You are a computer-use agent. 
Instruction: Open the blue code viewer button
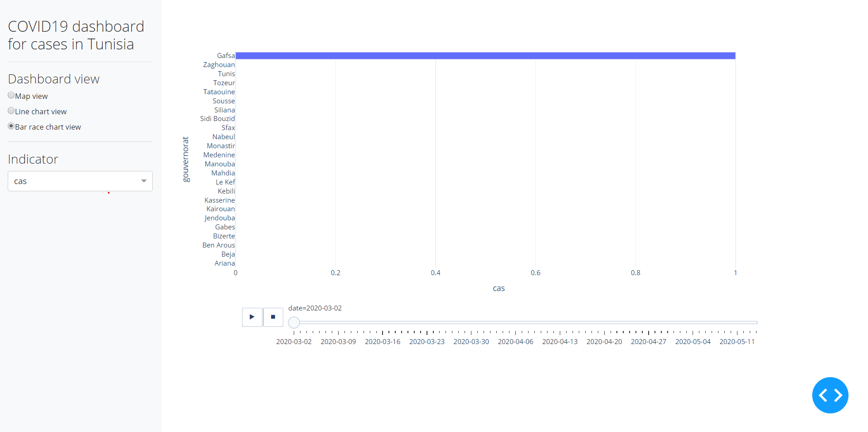pos(829,395)
